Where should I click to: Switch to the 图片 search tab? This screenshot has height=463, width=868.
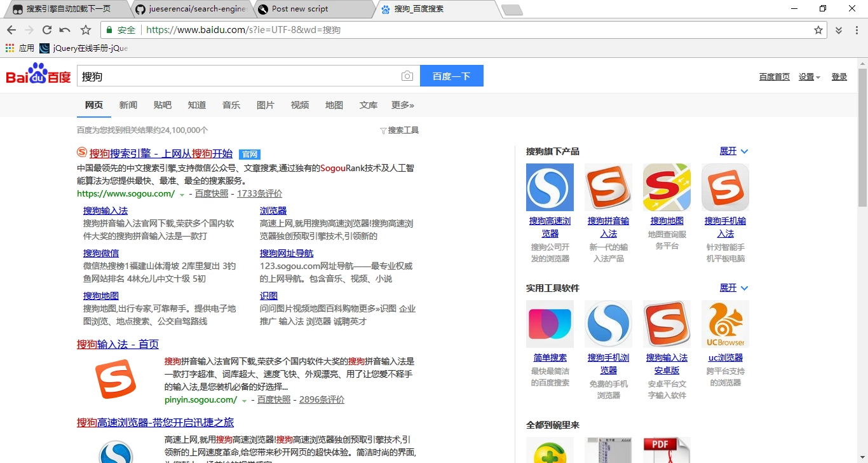coord(266,105)
